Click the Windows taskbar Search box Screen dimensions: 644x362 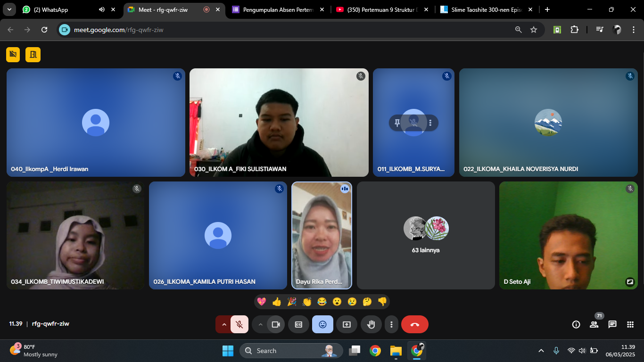click(289, 351)
